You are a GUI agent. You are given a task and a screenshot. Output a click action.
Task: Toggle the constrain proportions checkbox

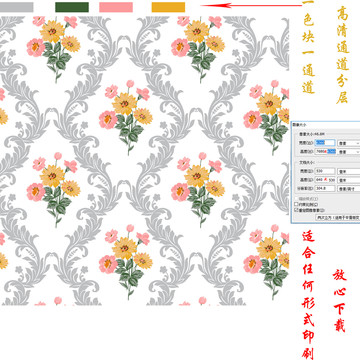pos(296,204)
